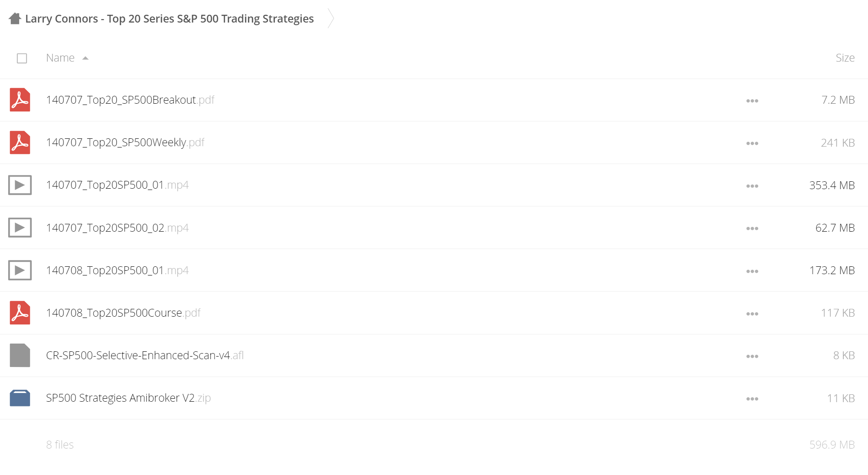
Task: Sort files by the Name column header
Action: click(60, 58)
